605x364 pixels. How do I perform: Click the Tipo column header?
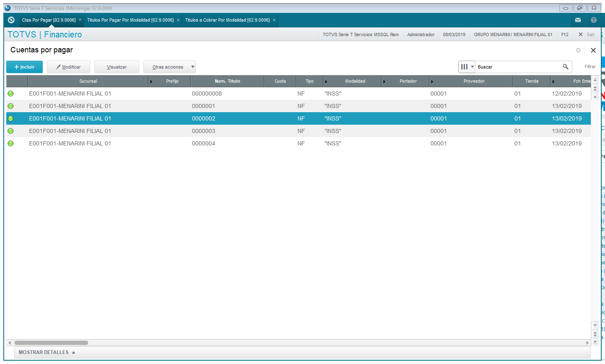point(310,81)
